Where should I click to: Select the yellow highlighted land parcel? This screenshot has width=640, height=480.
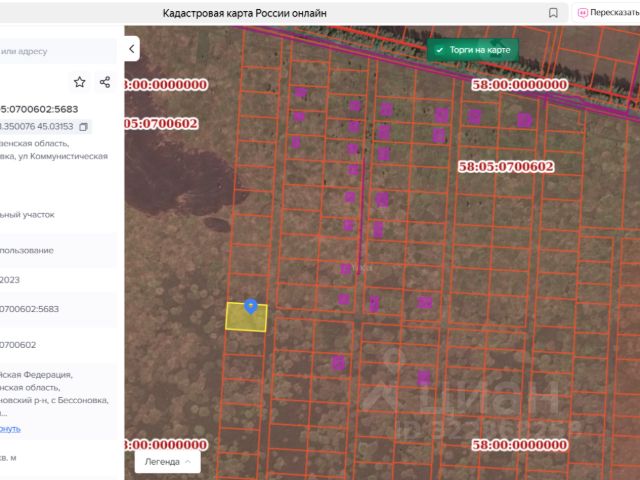coord(245,320)
